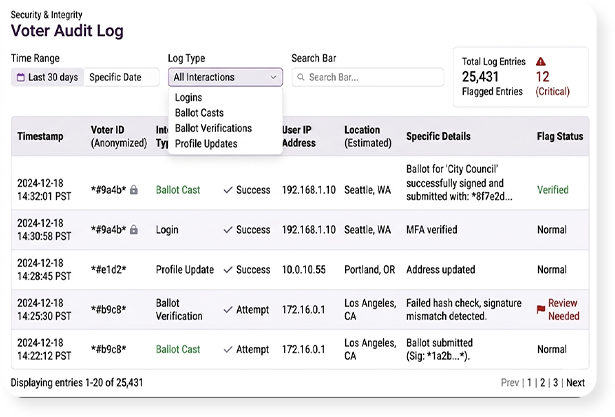Go to the Next page
The width and height of the screenshot is (615, 417).
click(575, 382)
